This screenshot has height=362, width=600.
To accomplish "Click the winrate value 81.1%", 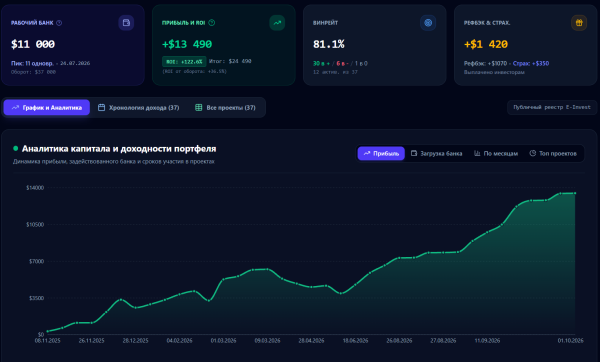I will pos(329,44).
